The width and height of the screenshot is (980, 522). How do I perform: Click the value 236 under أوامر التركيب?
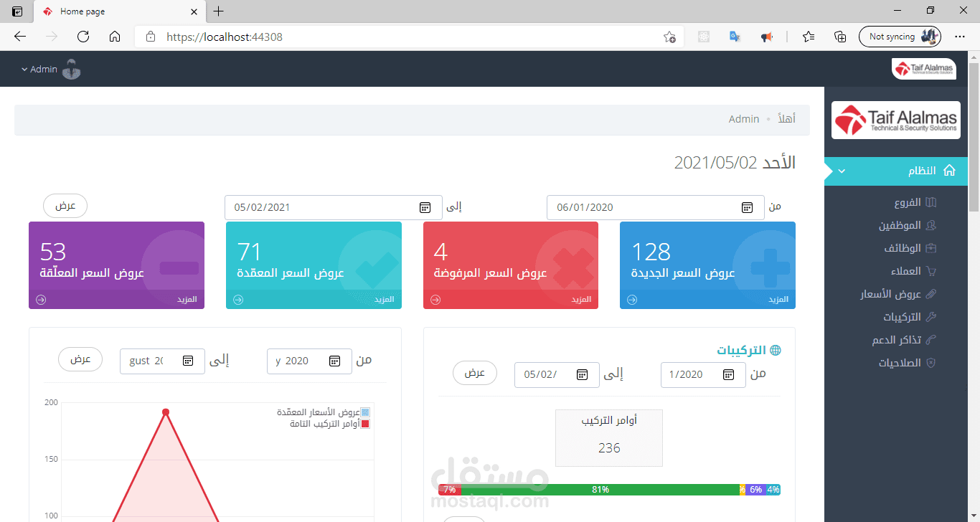[x=609, y=448]
